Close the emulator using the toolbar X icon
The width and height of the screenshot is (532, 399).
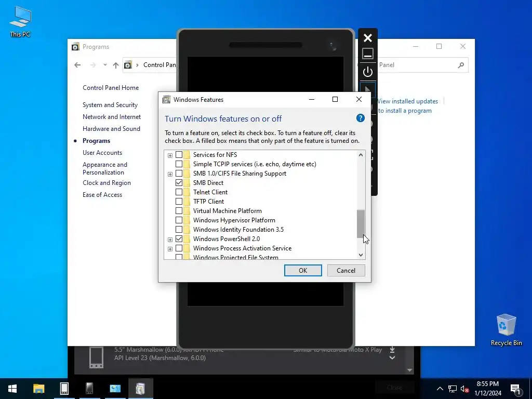(368, 37)
